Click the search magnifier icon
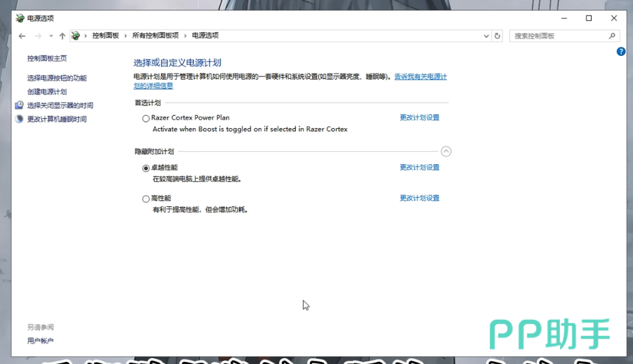Viewport: 633px width, 364px height. pos(612,36)
